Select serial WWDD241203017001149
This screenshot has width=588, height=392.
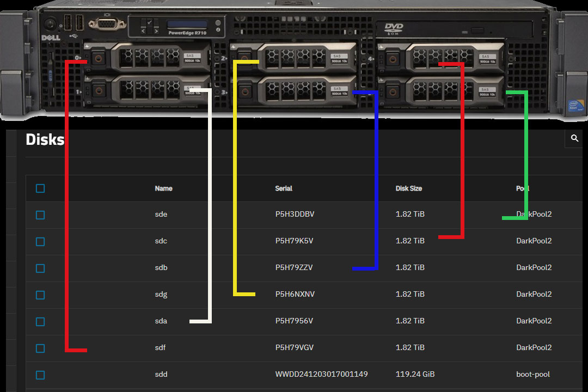click(x=321, y=374)
